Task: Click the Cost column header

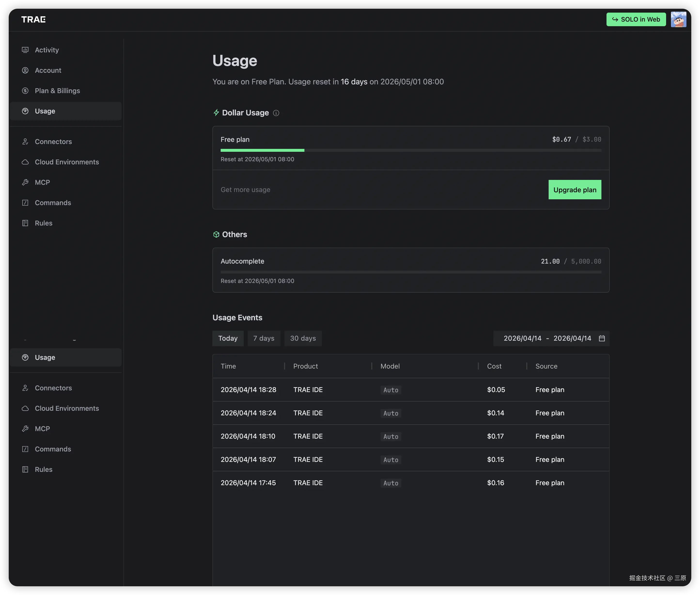Action: point(494,366)
